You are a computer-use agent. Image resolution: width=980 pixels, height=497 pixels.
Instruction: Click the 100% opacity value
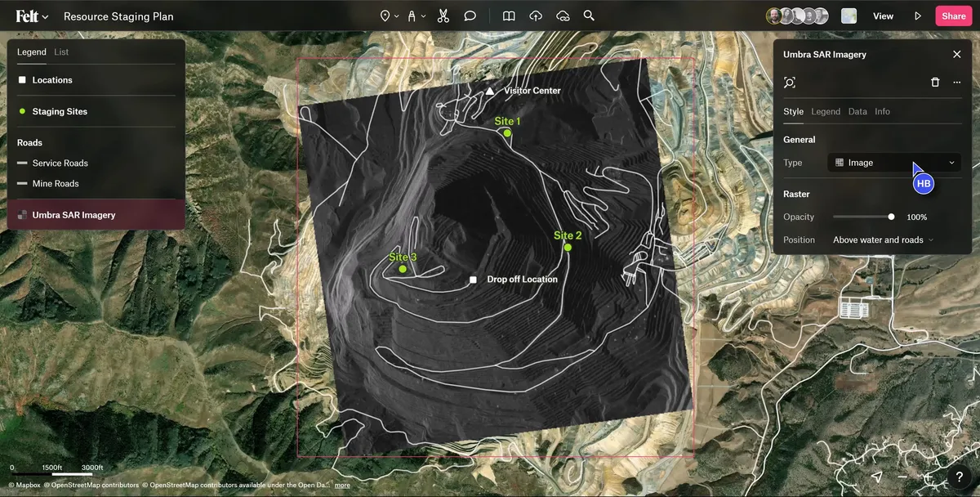pos(916,217)
